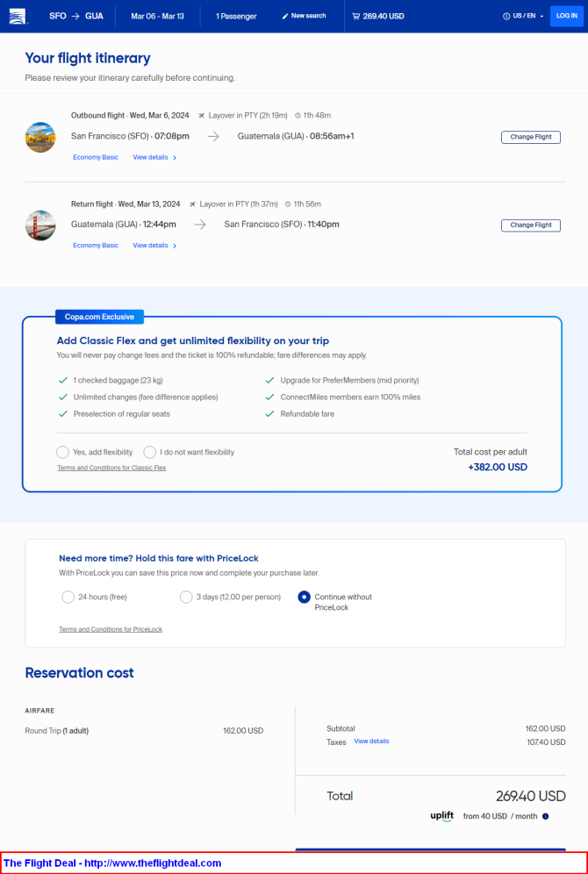This screenshot has height=874, width=588.
Task: Open Terms and Conditions for Classic Flex
Action: (x=111, y=468)
